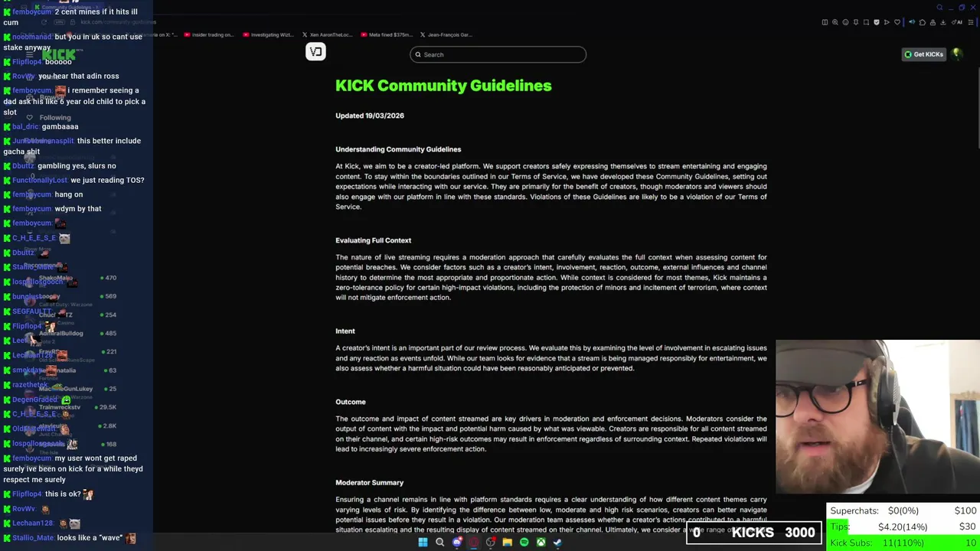Click the 'Intent' section heading
This screenshot has width=980, height=551.
[345, 331]
